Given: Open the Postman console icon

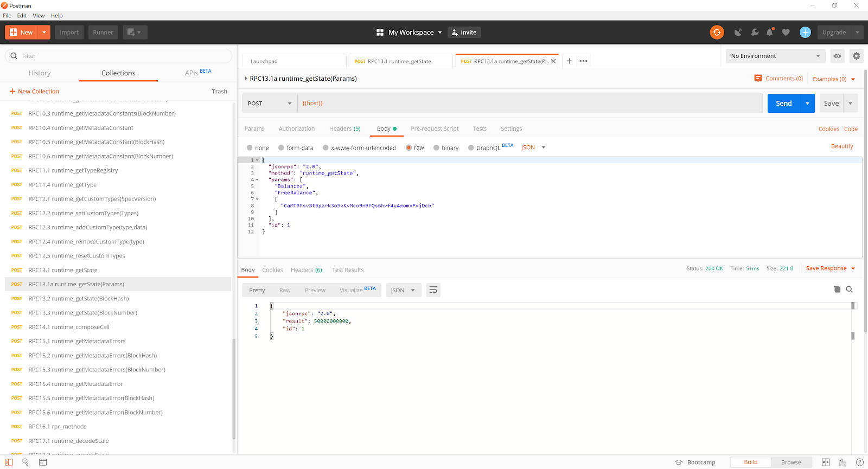Looking at the screenshot, I should pyautogui.click(x=43, y=462).
